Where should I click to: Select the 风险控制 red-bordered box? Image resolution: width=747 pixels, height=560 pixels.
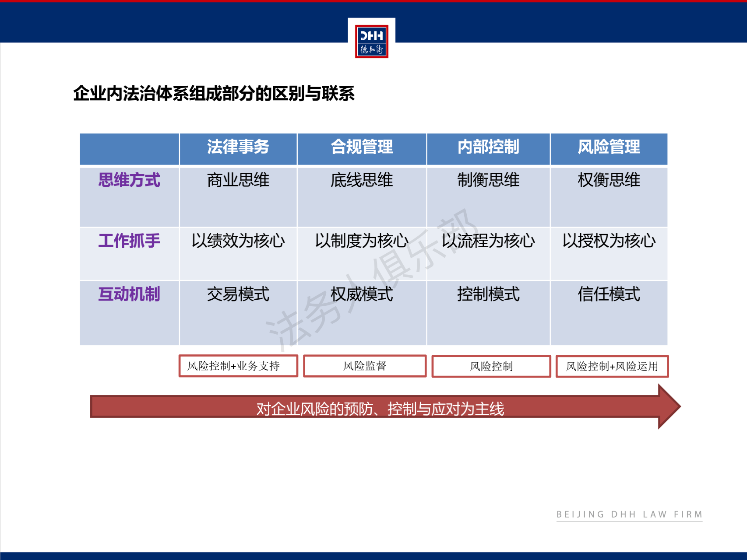491,366
